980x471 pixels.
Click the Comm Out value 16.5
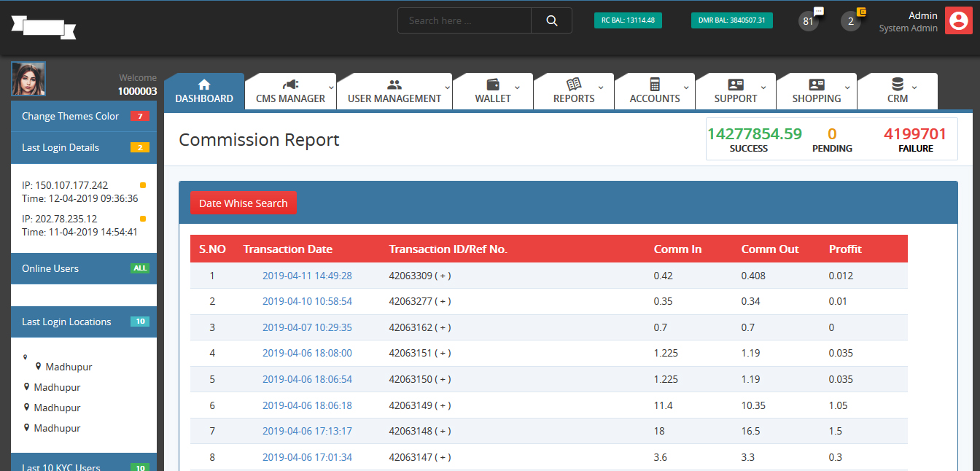[750, 431]
